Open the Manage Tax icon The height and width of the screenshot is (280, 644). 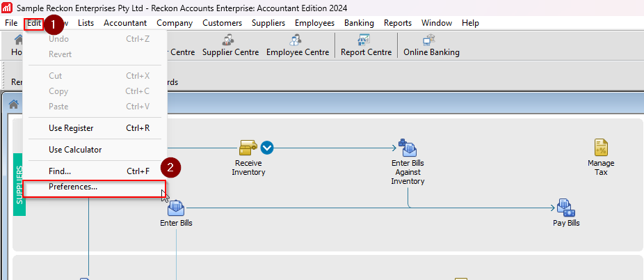[601, 147]
